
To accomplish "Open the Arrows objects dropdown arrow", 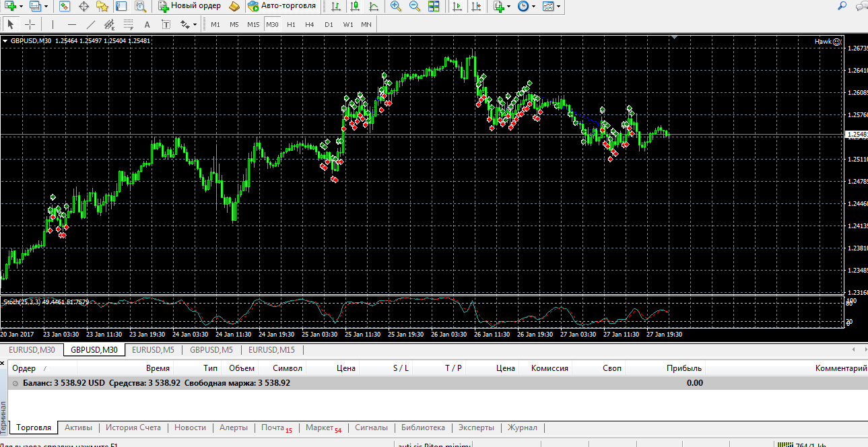I will click(x=195, y=25).
